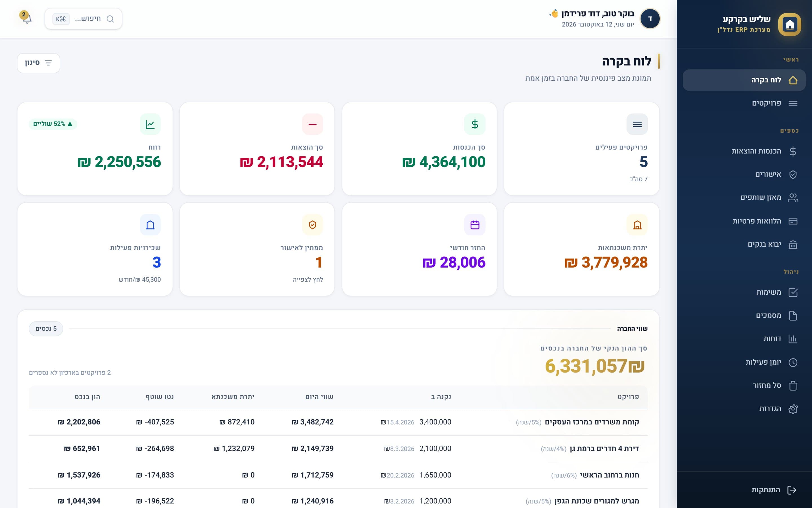Viewport: 812px width, 508px height.
Task: Click the פרויקטים פעילים card icon
Action: pos(637,124)
